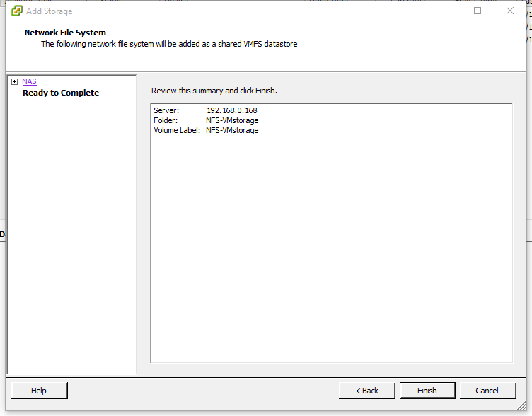This screenshot has height=416, width=532.
Task: Click the shared VMFS datastore description text
Action: click(169, 44)
